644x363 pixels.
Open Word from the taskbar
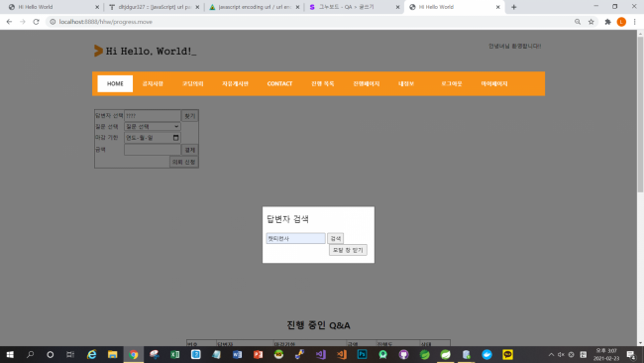coord(238,354)
